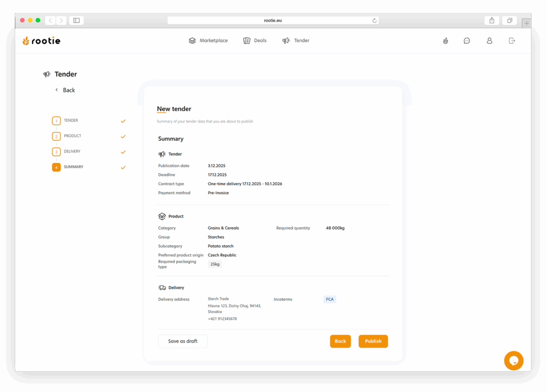The width and height of the screenshot is (547, 392).
Task: Click the logout icon
Action: pos(512,41)
